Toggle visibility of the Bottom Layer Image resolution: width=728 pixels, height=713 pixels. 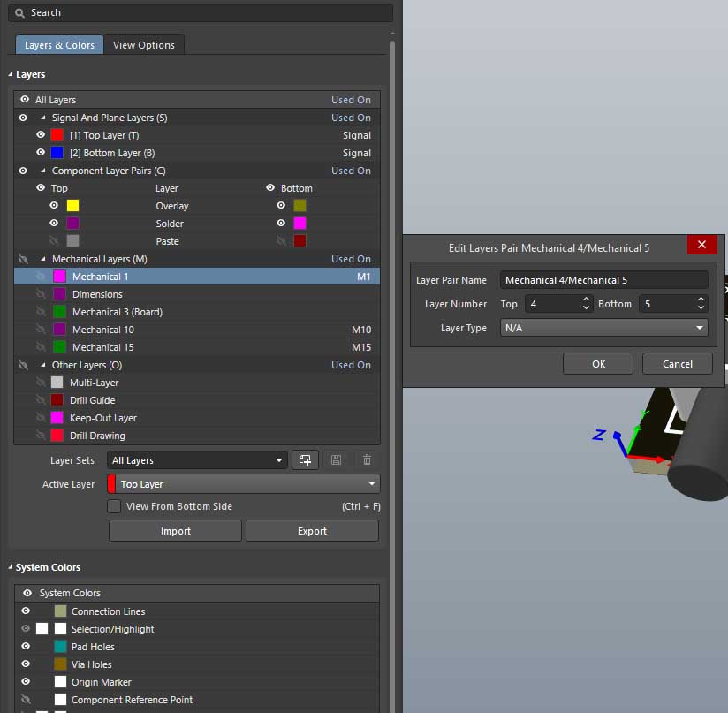point(41,153)
